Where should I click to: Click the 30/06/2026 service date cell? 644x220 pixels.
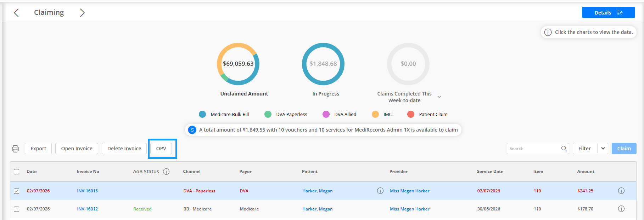(488, 209)
